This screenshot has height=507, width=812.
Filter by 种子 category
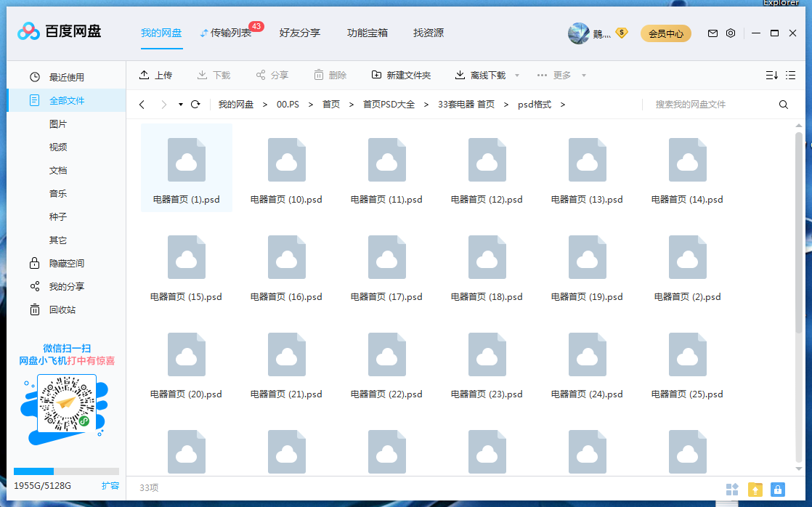point(58,217)
